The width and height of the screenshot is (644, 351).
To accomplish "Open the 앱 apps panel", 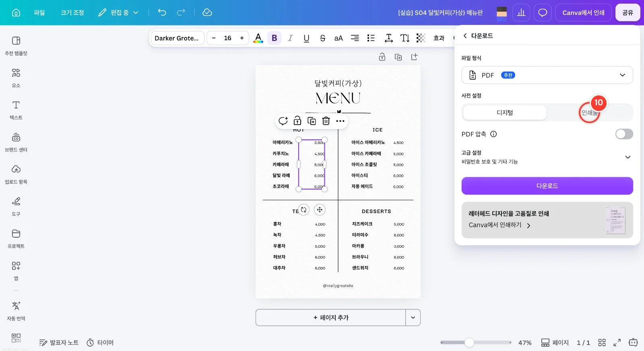I will pyautogui.click(x=16, y=271).
